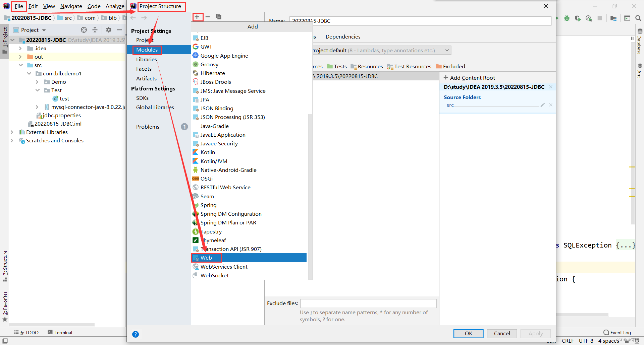Open the Event Log in status bar
Image resolution: width=644 pixels, height=345 pixels.
(x=617, y=333)
